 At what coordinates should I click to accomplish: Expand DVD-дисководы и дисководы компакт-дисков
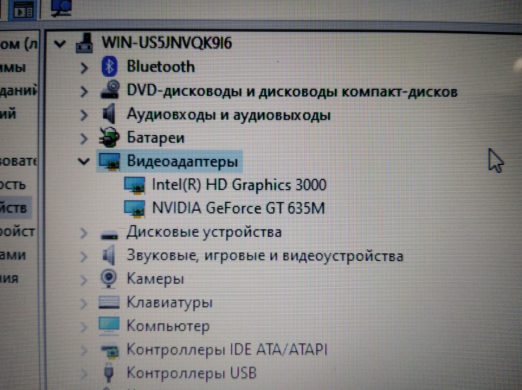tap(84, 91)
